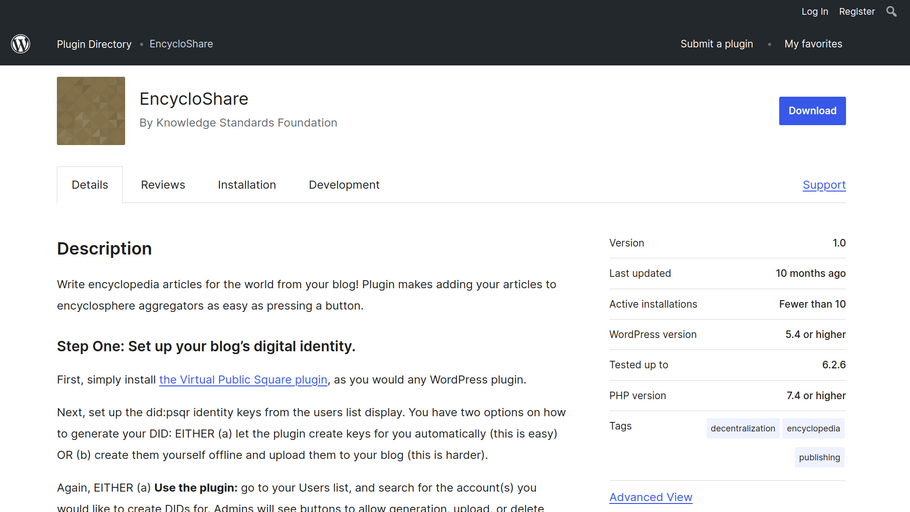Follow the Virtual Public Square plugin link
Screen dimensions: 910x512
243,380
